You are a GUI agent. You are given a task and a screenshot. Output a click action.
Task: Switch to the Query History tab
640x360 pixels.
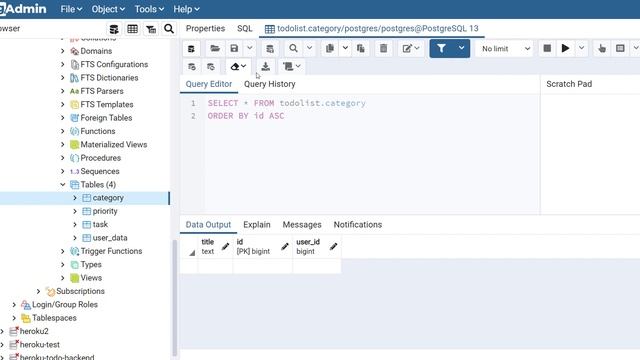click(269, 84)
